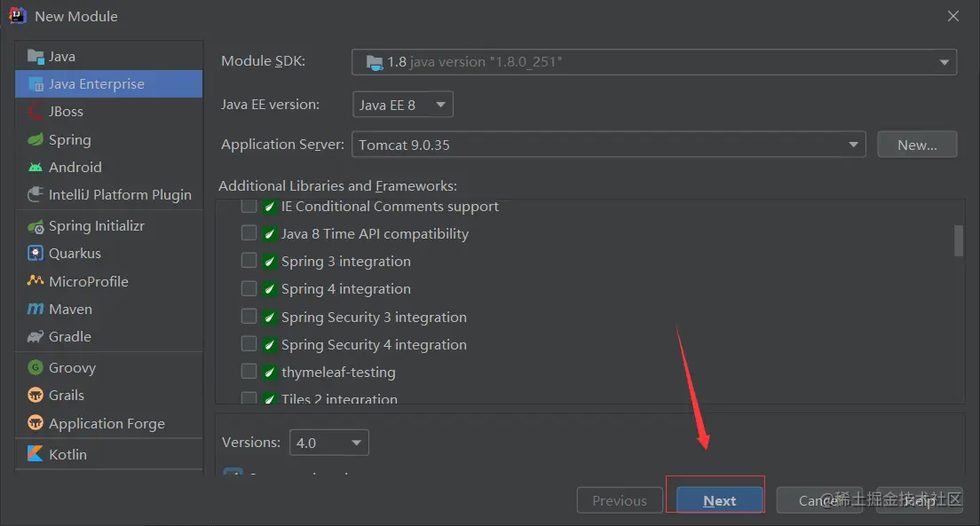Image resolution: width=980 pixels, height=526 pixels.
Task: Click the Spring Initializr icon
Action: point(36,226)
